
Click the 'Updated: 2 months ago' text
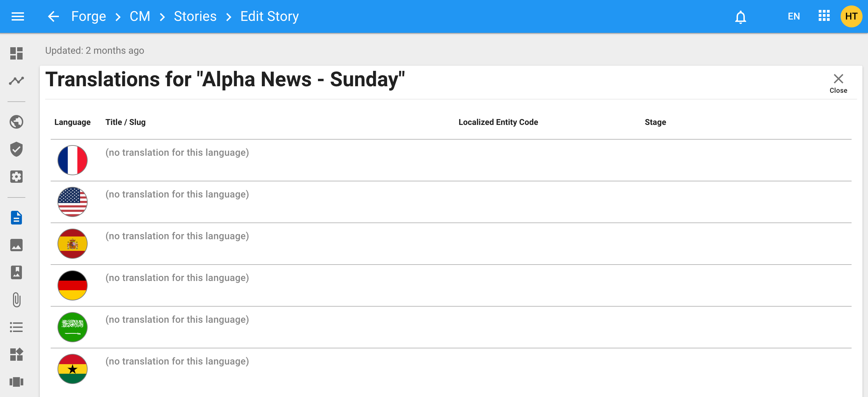tap(94, 51)
